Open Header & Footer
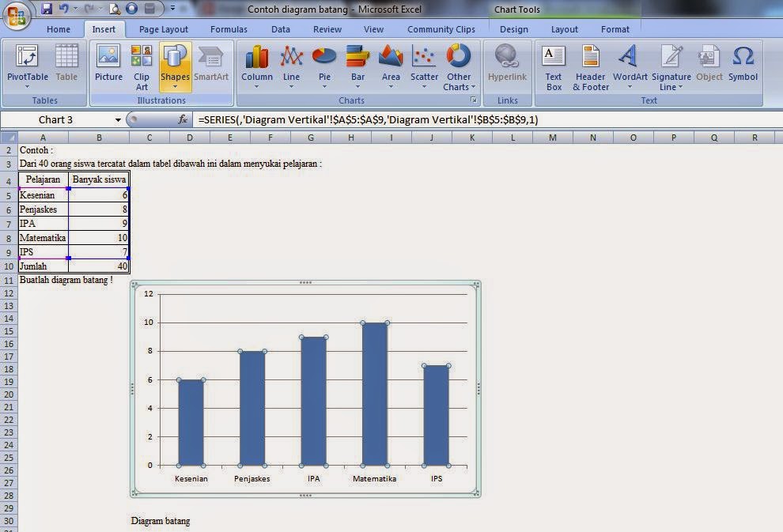This screenshot has width=783, height=532. [590, 63]
